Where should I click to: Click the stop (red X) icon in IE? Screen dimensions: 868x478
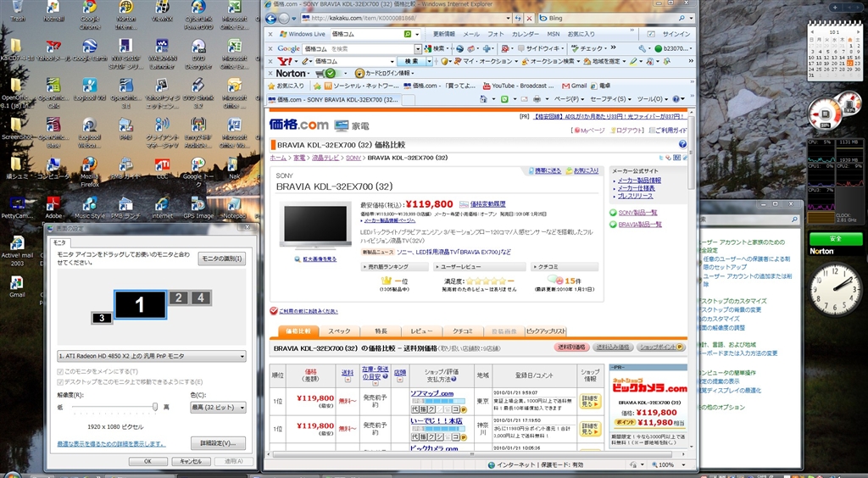[529, 19]
